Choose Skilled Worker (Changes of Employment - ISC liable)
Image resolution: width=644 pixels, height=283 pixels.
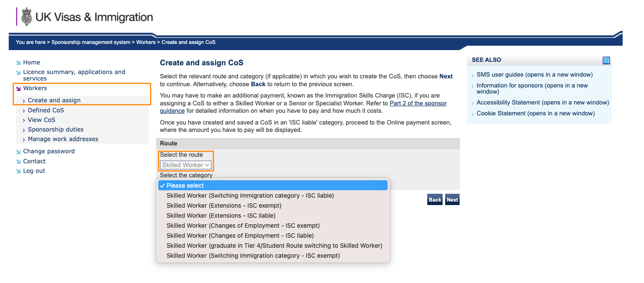(240, 236)
